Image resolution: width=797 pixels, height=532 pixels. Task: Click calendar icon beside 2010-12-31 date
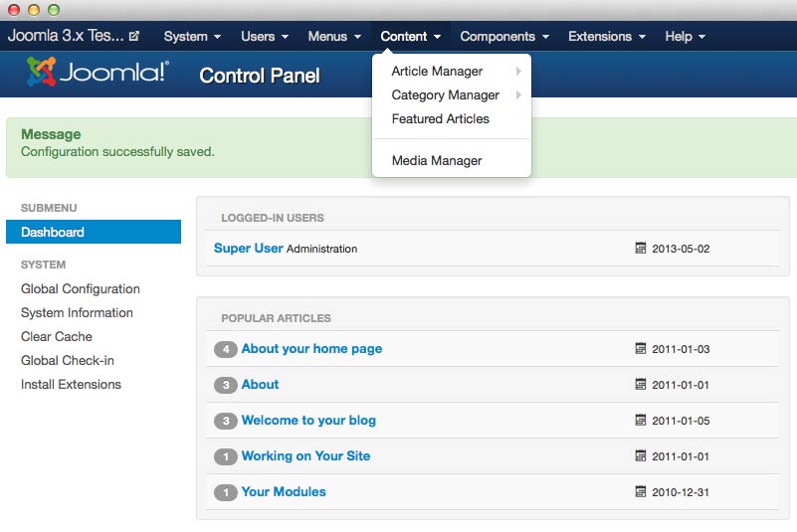tap(641, 492)
